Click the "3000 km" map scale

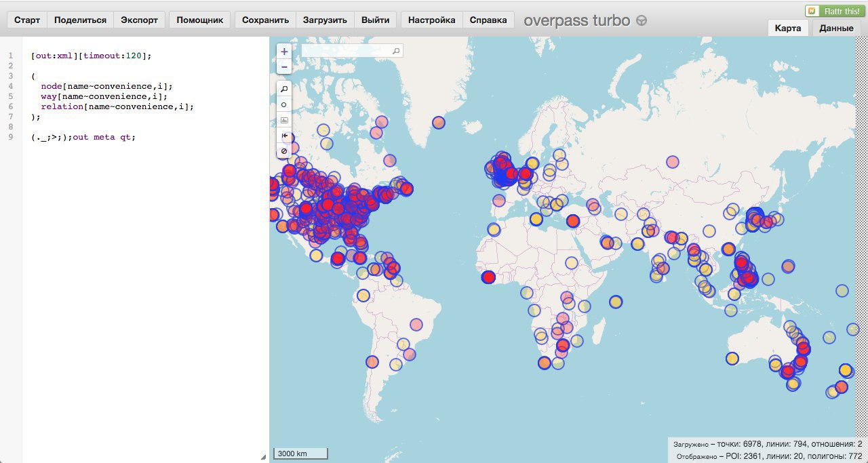pos(300,454)
